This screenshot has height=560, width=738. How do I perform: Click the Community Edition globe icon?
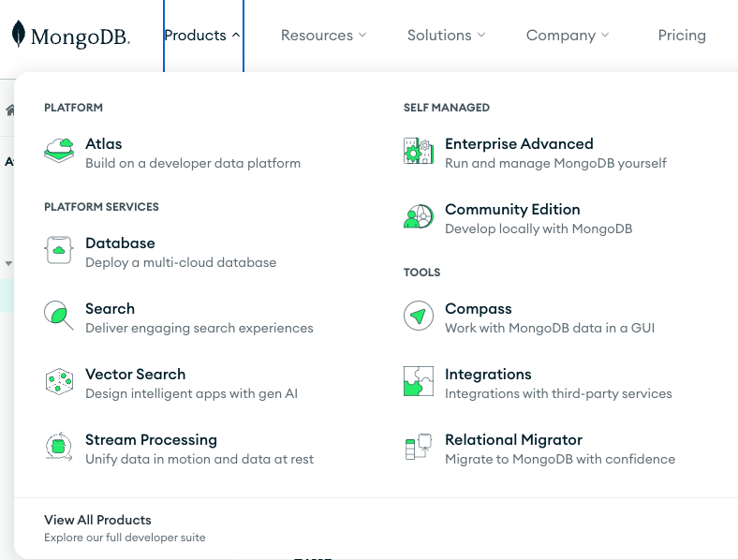(x=419, y=216)
